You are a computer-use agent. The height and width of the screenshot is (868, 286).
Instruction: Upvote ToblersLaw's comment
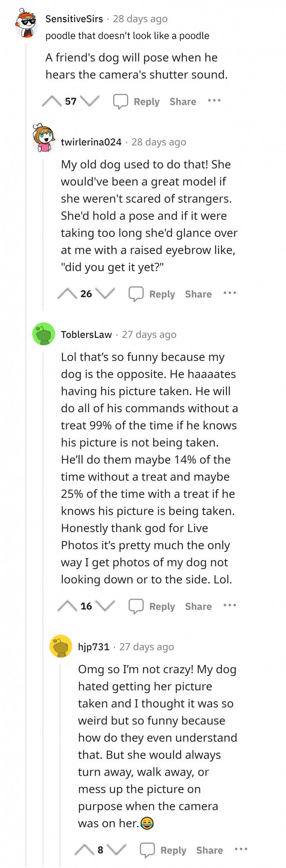pyautogui.click(x=67, y=606)
